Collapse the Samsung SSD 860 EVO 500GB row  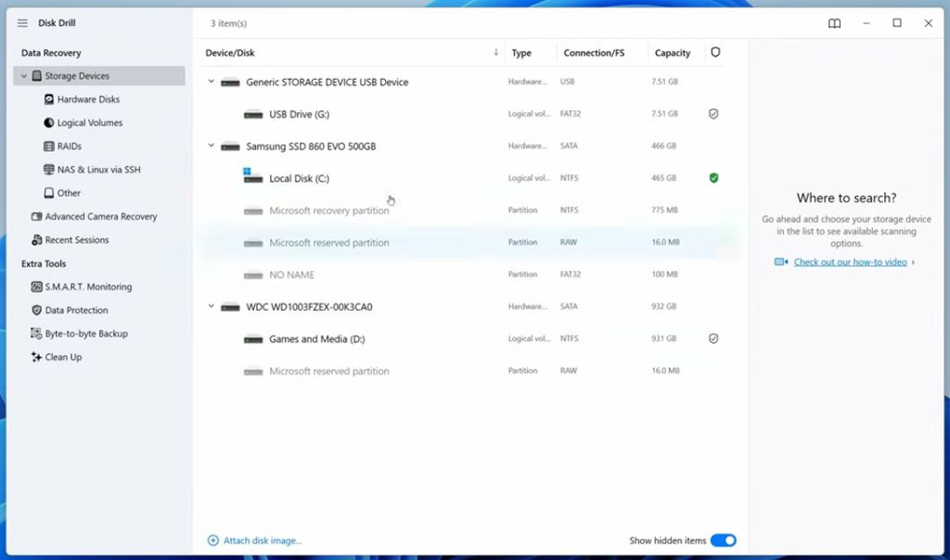tap(211, 146)
